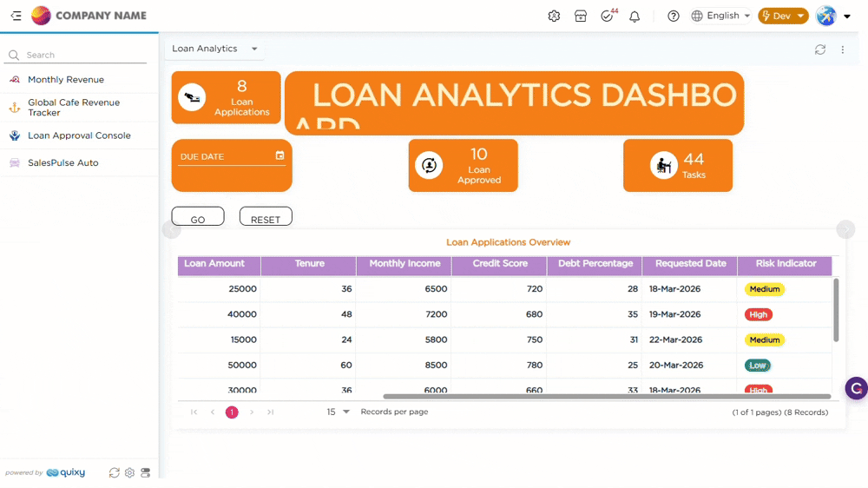Open the notifications bell
Viewport: 868px width, 488px height.
coord(635,16)
